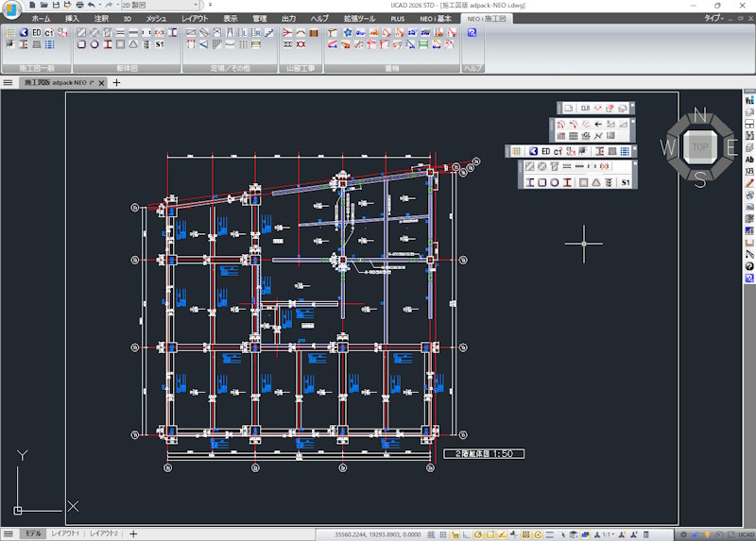Image resolution: width=756 pixels, height=541 pixels.
Task: Click the black left arrow in floating toolbar
Action: point(598,125)
